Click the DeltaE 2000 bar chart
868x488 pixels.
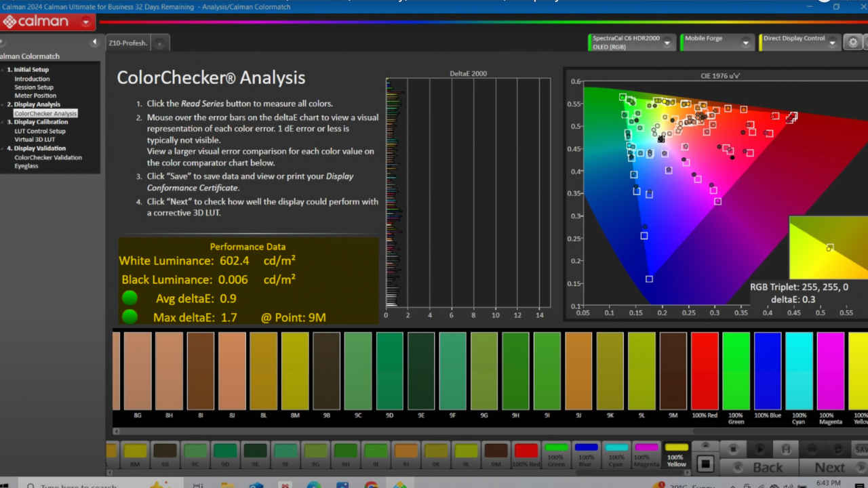point(468,193)
